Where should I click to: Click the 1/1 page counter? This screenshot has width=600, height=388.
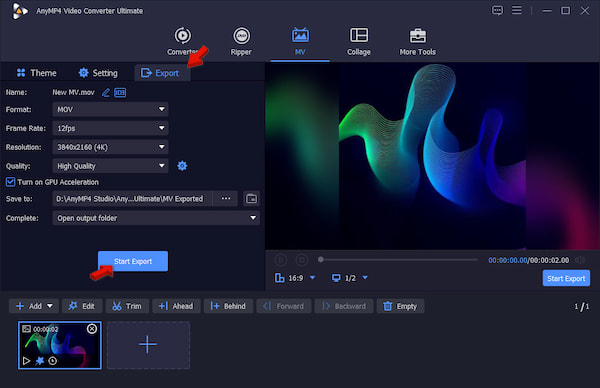point(582,306)
